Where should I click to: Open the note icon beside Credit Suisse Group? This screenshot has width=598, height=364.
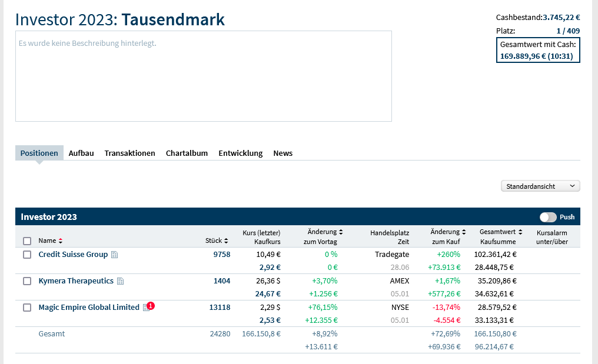[x=115, y=255]
